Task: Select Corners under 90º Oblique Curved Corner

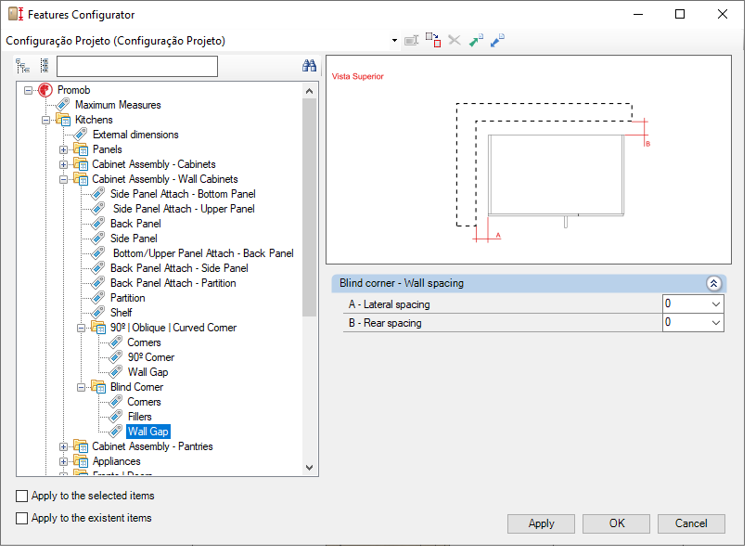Action: 144,342
